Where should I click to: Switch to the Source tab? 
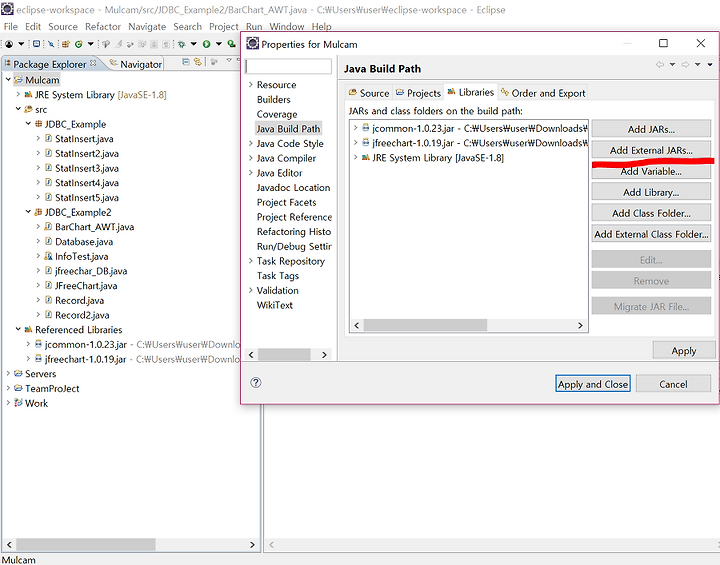click(369, 93)
